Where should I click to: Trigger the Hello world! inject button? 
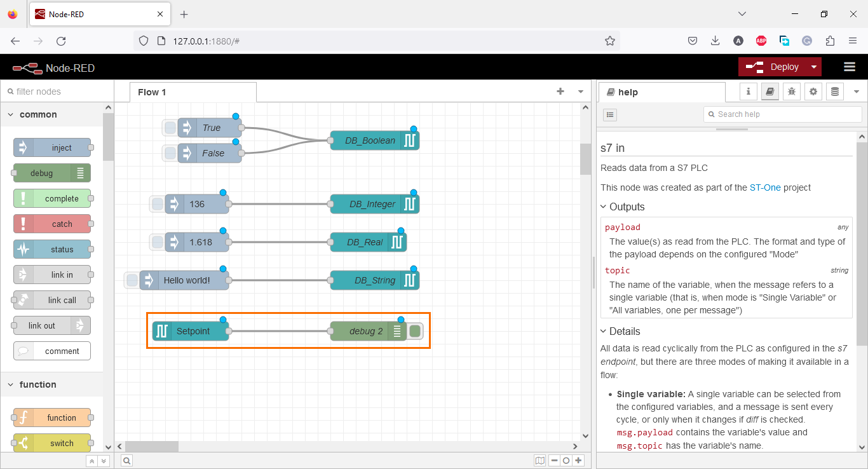132,280
